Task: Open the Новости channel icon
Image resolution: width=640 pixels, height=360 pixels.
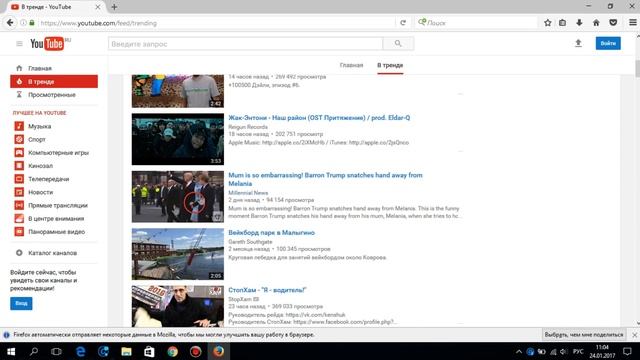Action: [19, 192]
